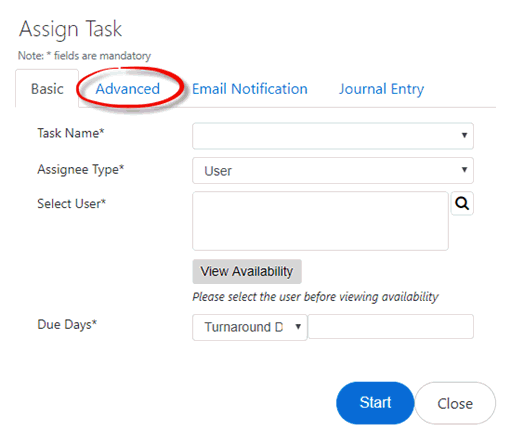
Task: Click the Due Days field label
Action: click(67, 324)
